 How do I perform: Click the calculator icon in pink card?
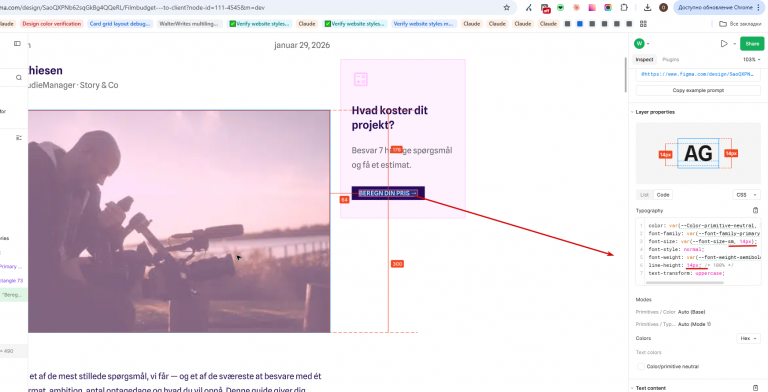click(x=360, y=79)
